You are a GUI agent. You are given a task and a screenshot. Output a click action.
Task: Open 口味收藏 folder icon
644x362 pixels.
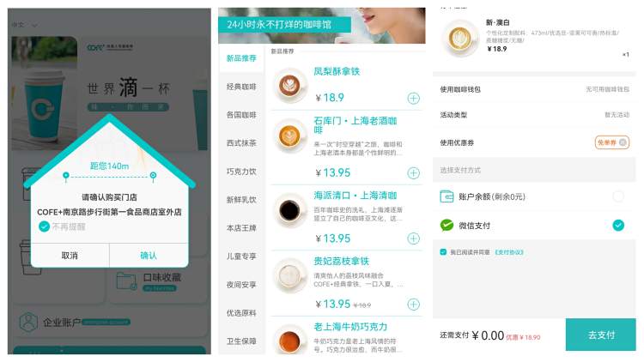(x=126, y=281)
